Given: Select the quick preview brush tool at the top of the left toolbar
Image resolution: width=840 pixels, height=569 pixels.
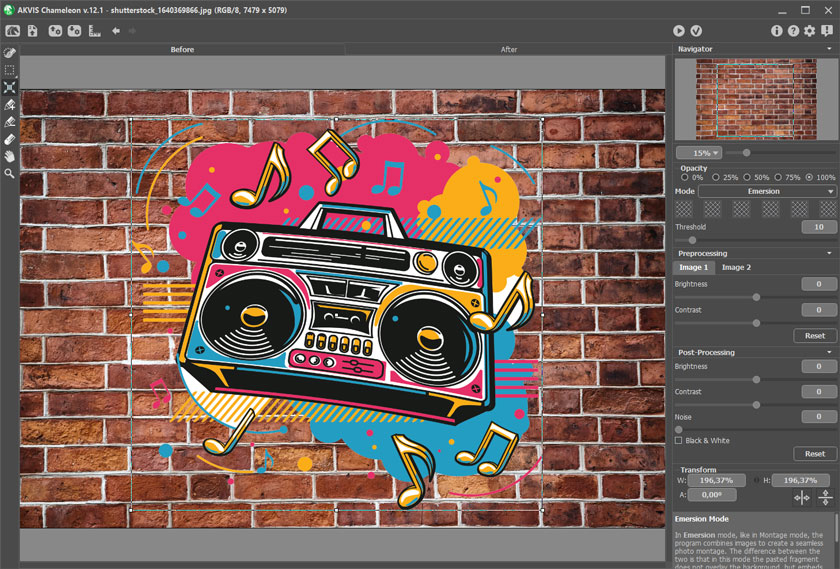Looking at the screenshot, I should coord(10,53).
